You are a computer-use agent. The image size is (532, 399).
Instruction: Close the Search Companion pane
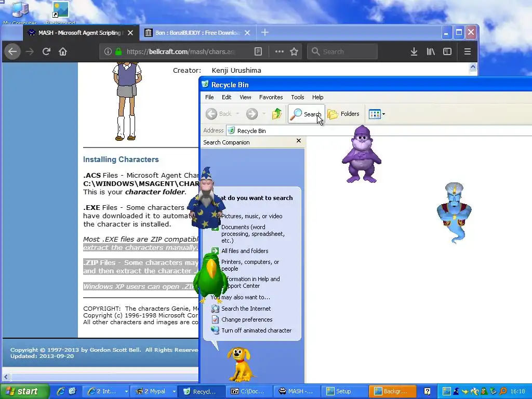299,140
